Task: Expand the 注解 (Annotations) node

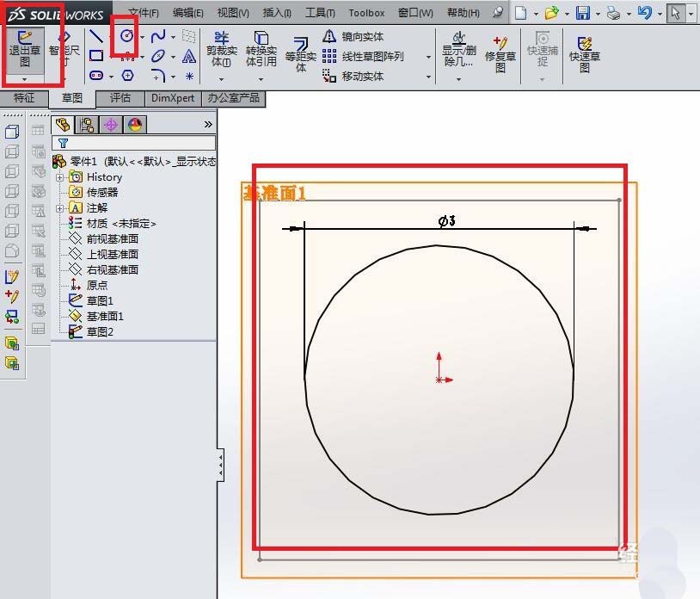Action: tap(59, 208)
